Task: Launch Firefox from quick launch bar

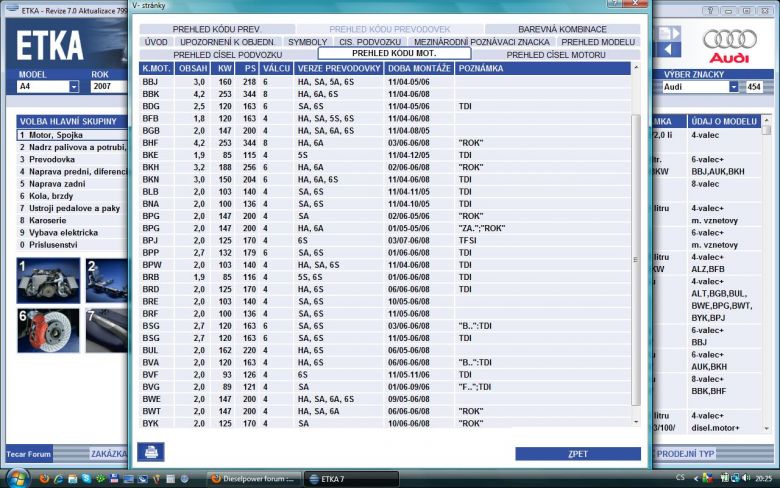Action: click(x=44, y=479)
